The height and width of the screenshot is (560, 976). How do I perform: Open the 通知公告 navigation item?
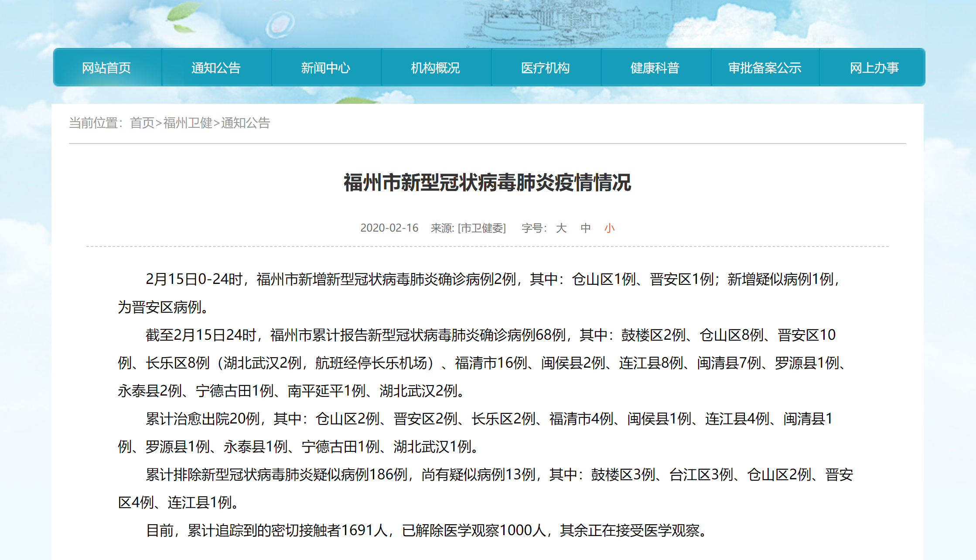pyautogui.click(x=216, y=68)
